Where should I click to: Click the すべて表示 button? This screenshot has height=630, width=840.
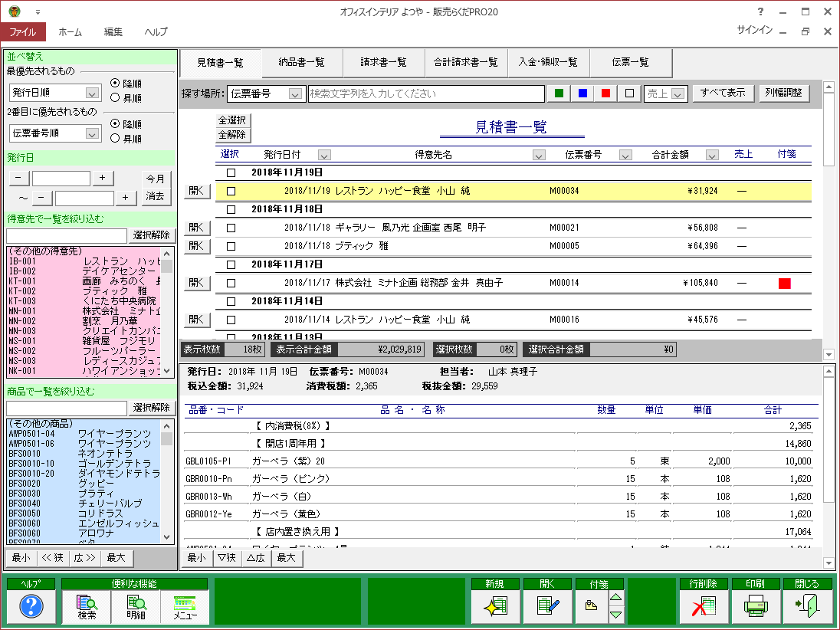tap(723, 94)
